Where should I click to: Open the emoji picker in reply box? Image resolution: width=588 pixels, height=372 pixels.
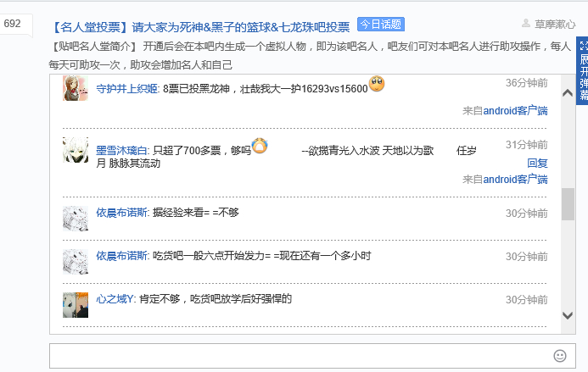point(559,356)
